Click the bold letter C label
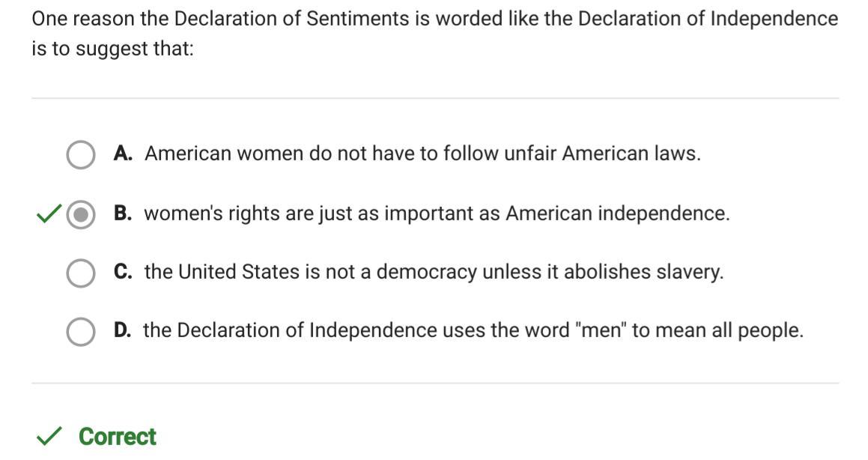 pos(123,272)
